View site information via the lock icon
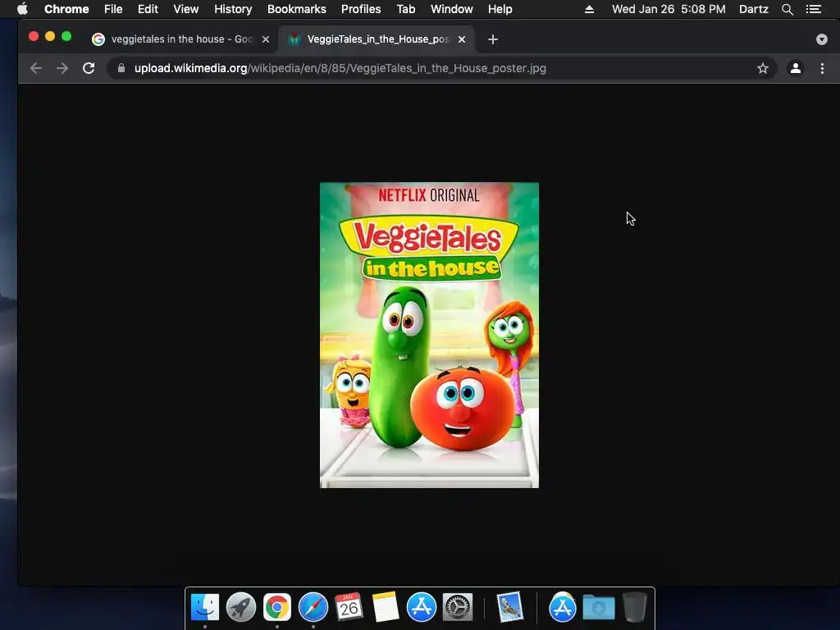 point(121,68)
